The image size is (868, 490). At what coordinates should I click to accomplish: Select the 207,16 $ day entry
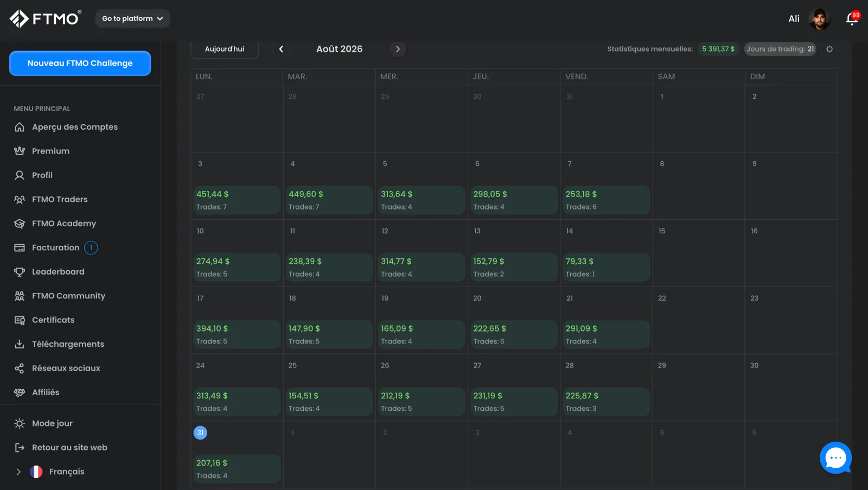[237, 469]
